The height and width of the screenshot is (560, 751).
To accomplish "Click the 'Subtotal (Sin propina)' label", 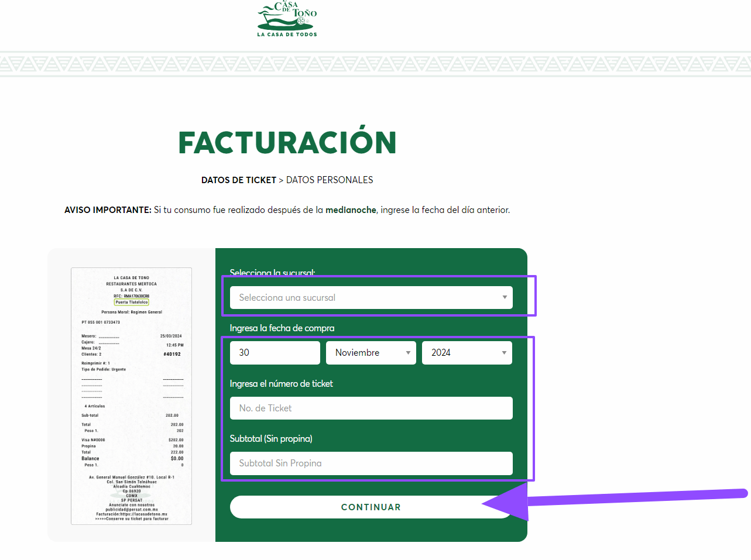I will [x=271, y=439].
